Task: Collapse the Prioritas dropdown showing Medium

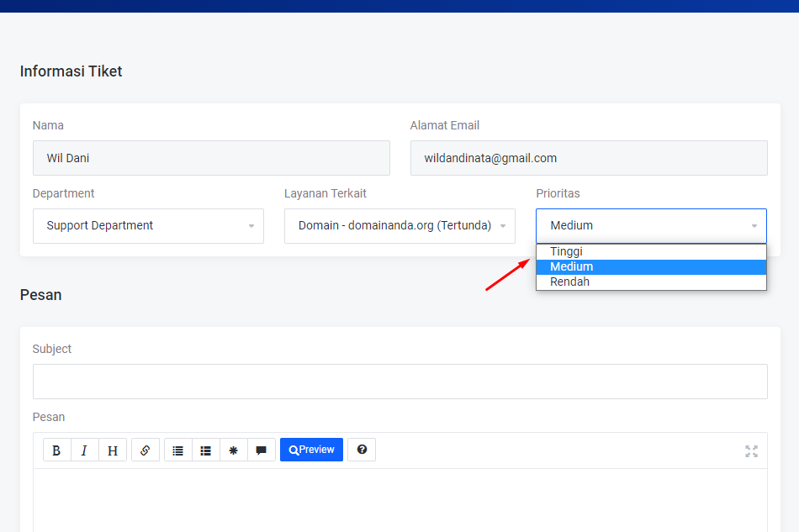Action: click(651, 226)
